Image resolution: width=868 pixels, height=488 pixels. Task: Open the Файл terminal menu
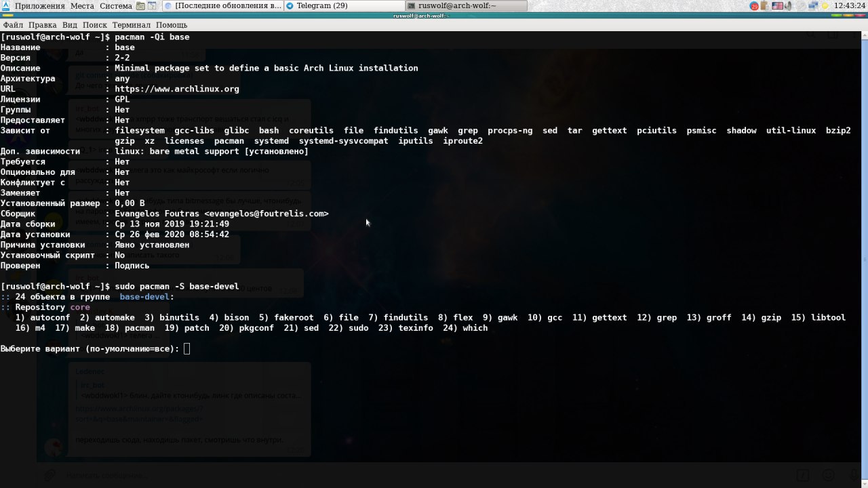click(x=13, y=25)
